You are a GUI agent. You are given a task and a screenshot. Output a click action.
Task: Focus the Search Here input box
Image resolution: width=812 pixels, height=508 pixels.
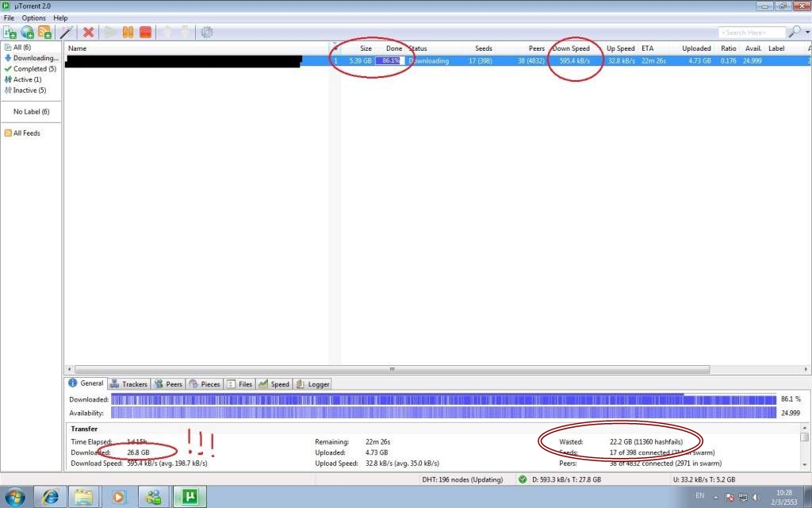coord(752,32)
